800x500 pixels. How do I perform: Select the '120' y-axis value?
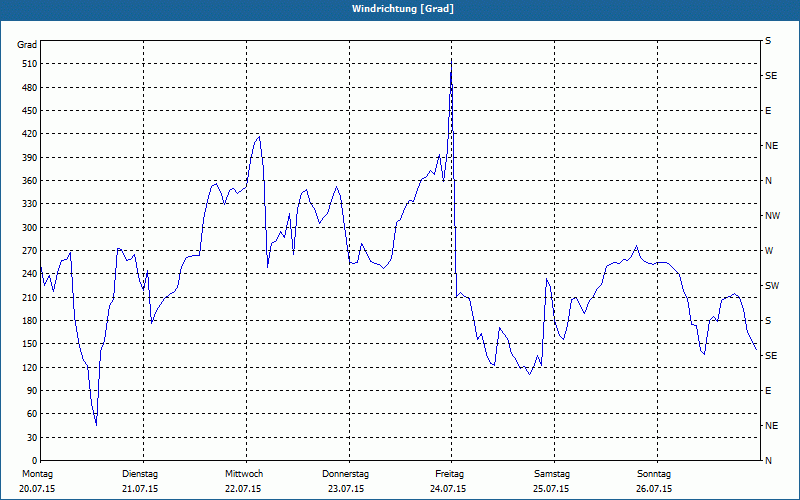coord(30,368)
